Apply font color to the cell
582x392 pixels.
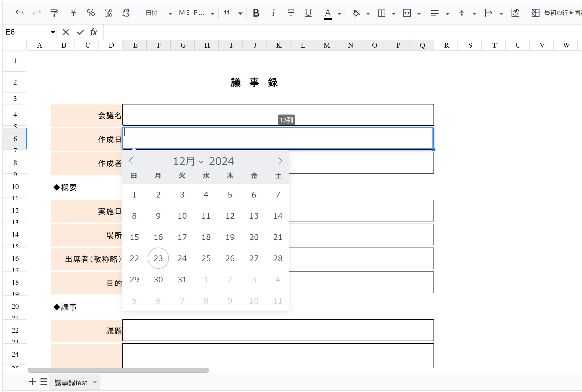(328, 13)
